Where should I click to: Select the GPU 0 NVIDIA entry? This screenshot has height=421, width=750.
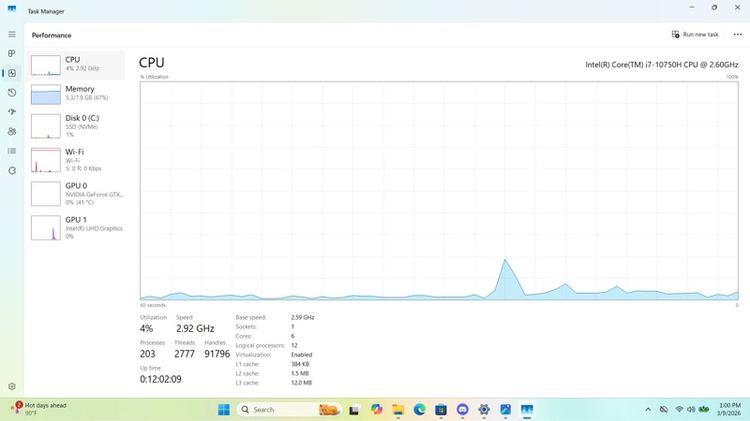(77, 194)
